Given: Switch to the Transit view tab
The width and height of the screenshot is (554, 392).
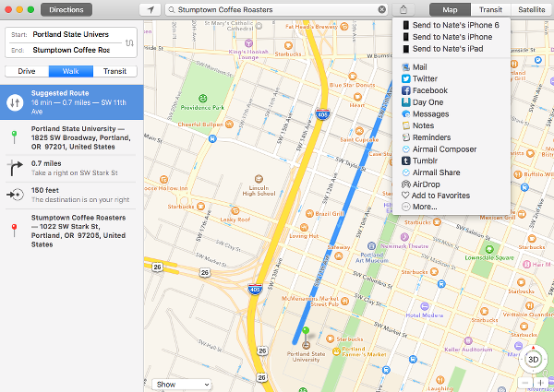Looking at the screenshot, I should (x=491, y=9).
